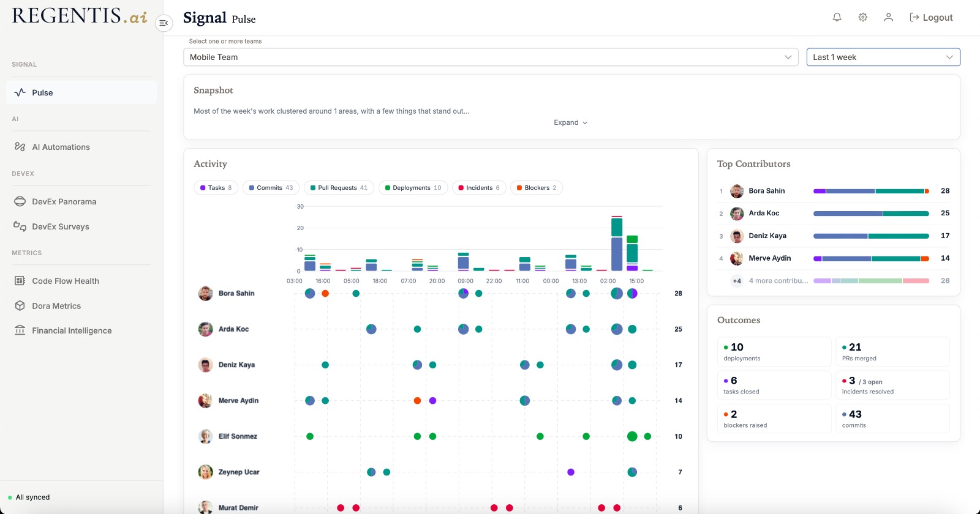Image resolution: width=980 pixels, height=514 pixels.
Task: Expand the Snapshot summary
Action: (x=570, y=122)
